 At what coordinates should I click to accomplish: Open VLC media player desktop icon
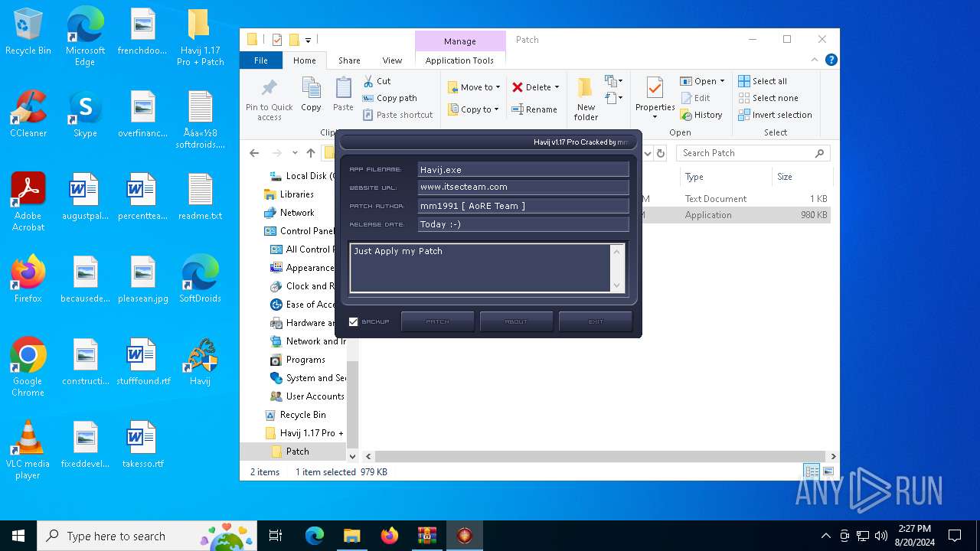[x=28, y=449]
